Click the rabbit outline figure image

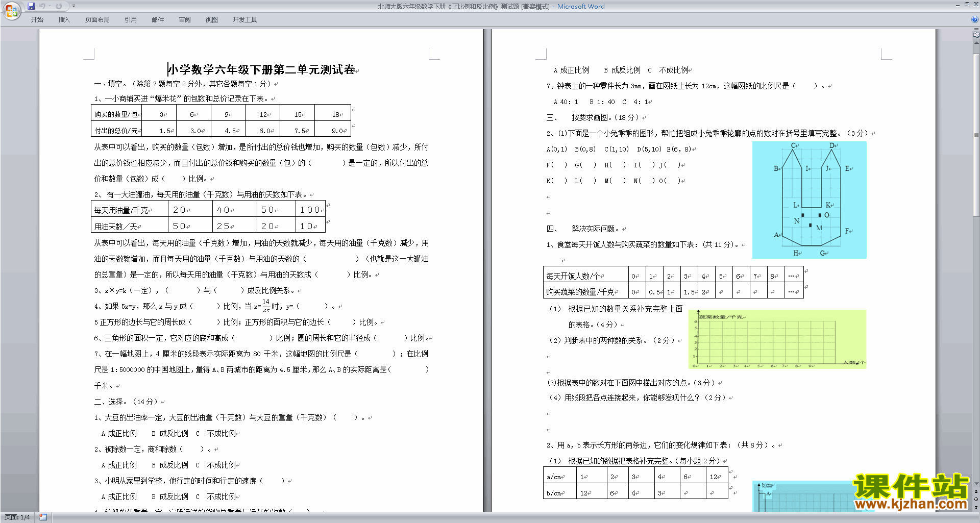[810, 200]
